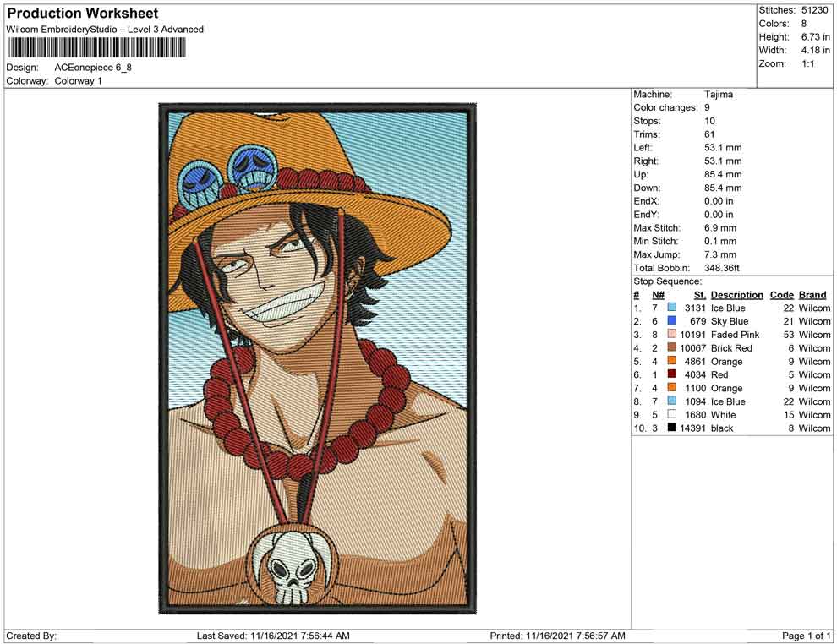Image resolution: width=837 pixels, height=644 pixels.
Task: Click the Production Worksheet title
Action: click(x=83, y=14)
